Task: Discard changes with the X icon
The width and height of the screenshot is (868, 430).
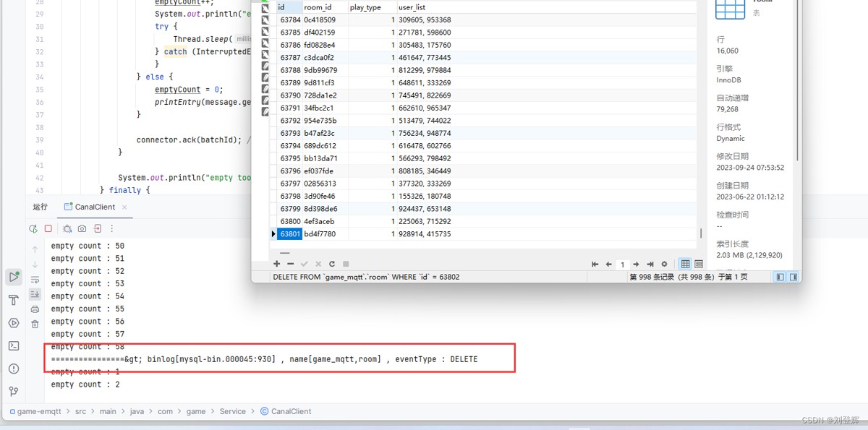Action: (x=318, y=264)
